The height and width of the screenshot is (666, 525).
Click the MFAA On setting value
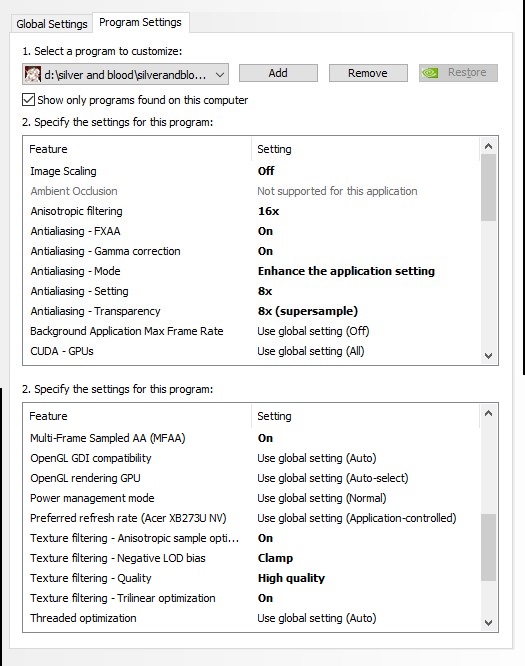(265, 438)
